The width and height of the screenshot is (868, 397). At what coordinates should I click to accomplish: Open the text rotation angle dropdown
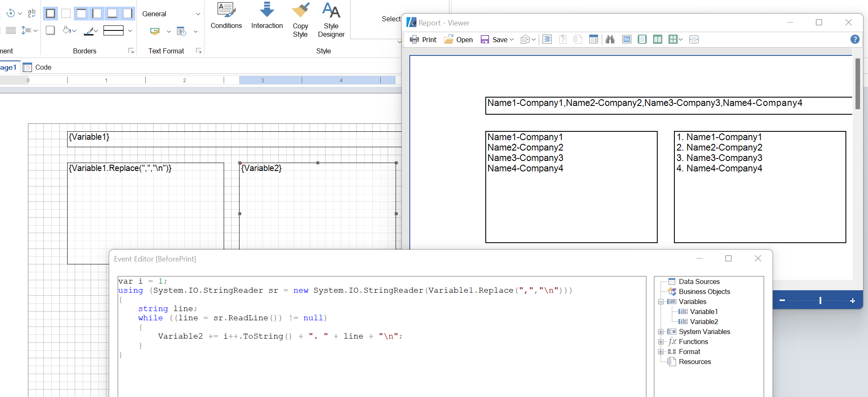[20, 13]
